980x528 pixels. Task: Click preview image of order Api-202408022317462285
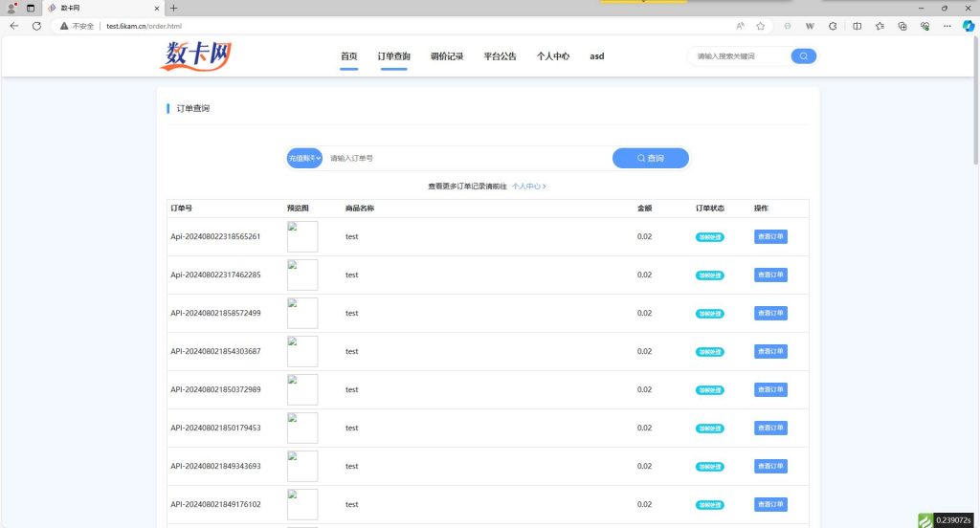coord(302,275)
